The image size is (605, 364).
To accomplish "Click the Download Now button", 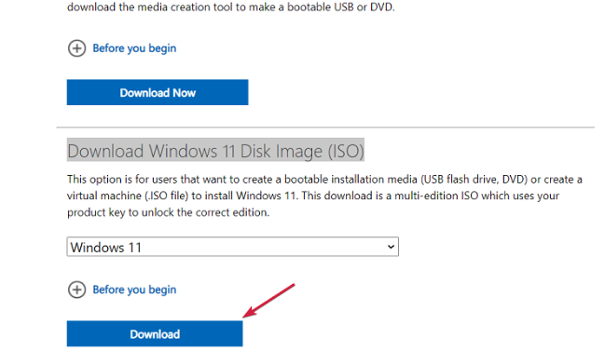I will pos(158,92).
